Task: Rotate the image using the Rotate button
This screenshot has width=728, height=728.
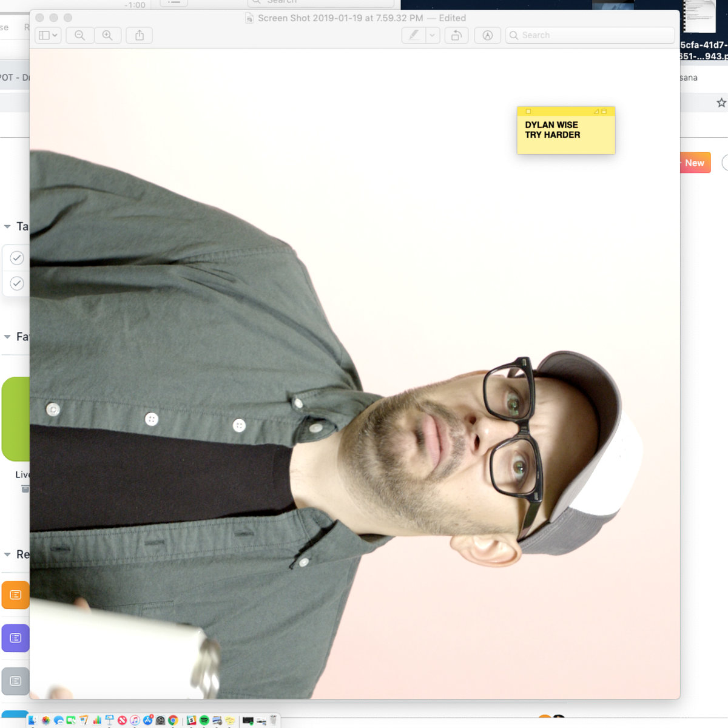Action: pyautogui.click(x=456, y=35)
